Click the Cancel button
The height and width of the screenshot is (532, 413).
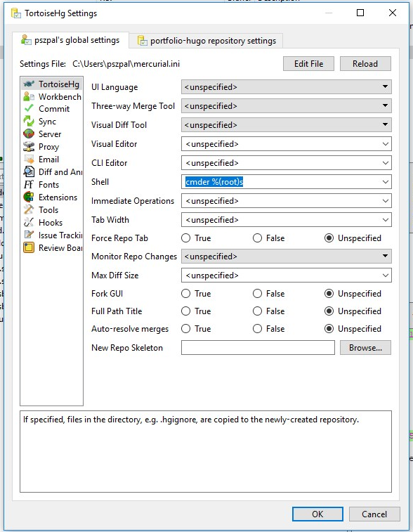tap(374, 514)
